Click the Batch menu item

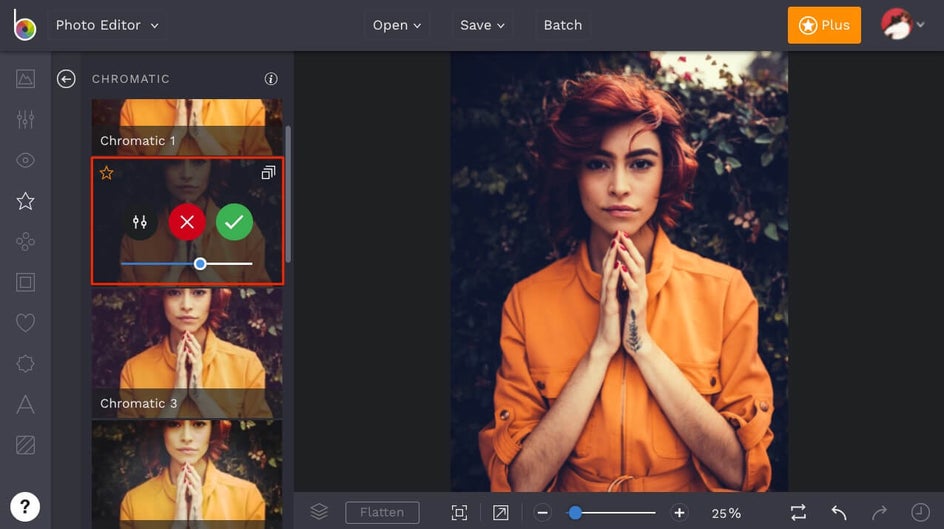(562, 25)
